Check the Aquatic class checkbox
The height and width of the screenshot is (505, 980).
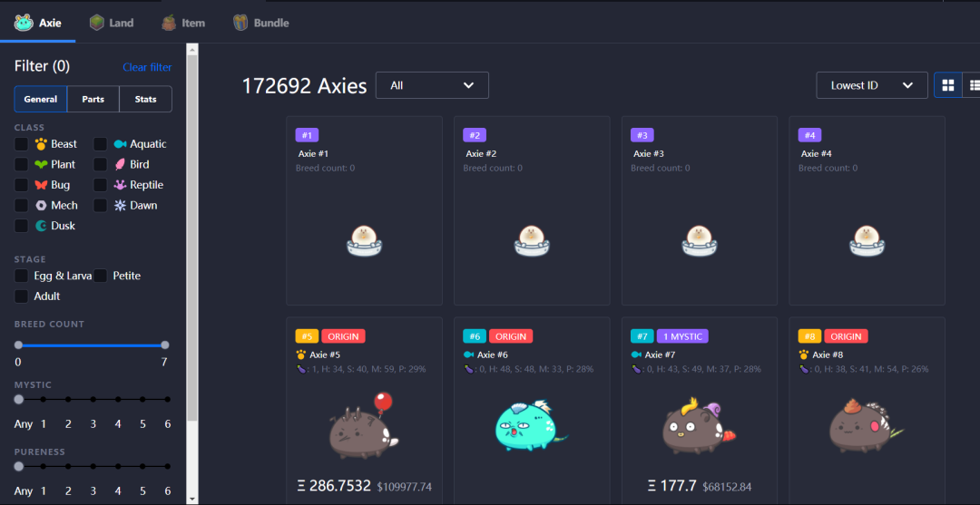pyautogui.click(x=100, y=144)
